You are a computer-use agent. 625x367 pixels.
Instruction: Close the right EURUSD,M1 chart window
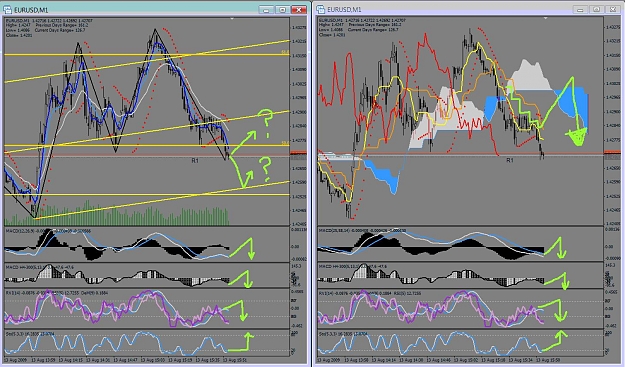pos(612,9)
